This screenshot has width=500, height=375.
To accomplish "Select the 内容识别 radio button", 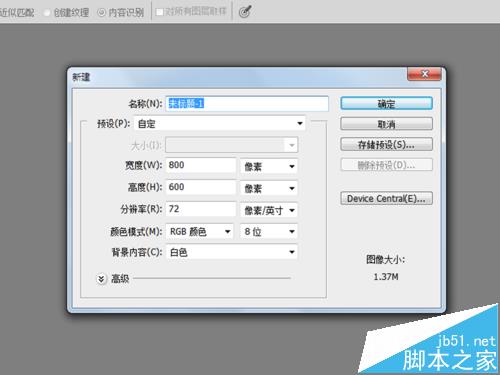I will 101,13.
